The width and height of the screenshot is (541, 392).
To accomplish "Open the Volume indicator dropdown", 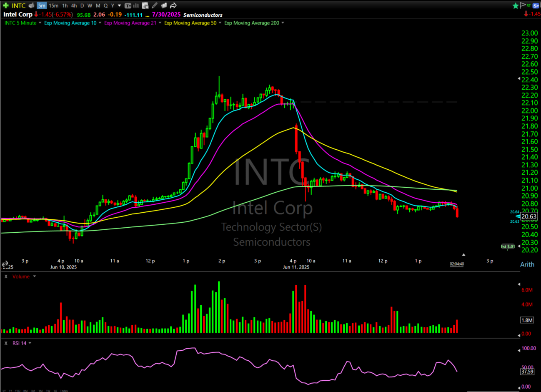I will (x=34, y=276).
